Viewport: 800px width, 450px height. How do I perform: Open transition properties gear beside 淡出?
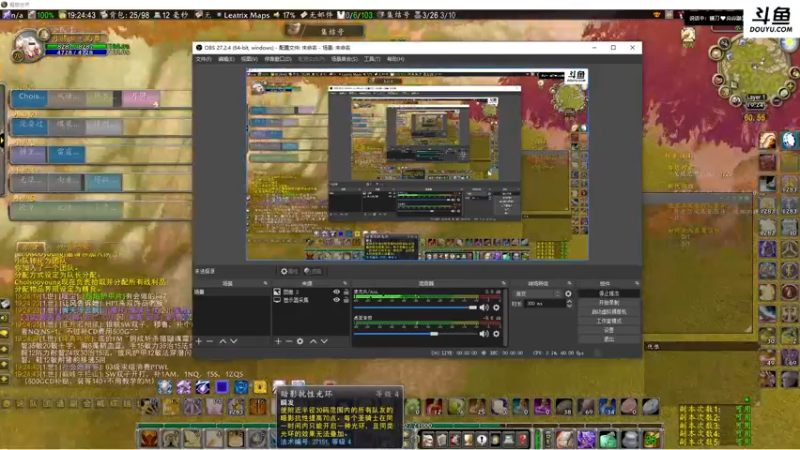[x=568, y=294]
